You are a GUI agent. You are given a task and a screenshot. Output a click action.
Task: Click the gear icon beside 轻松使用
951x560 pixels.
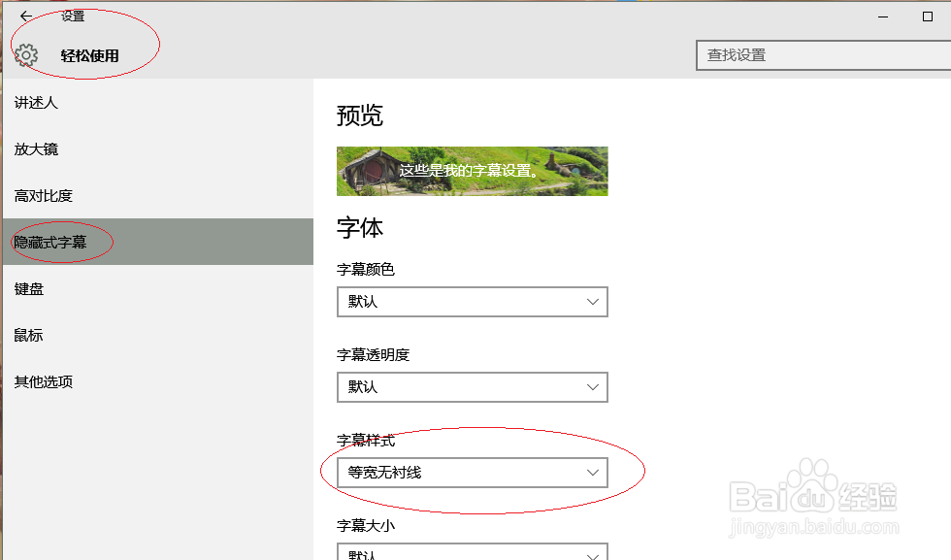[x=26, y=55]
